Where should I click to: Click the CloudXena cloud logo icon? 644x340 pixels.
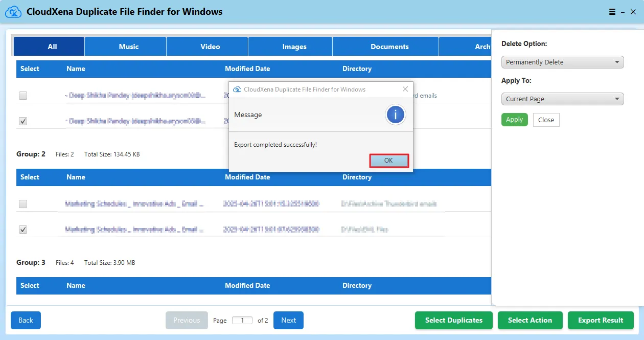pyautogui.click(x=13, y=12)
